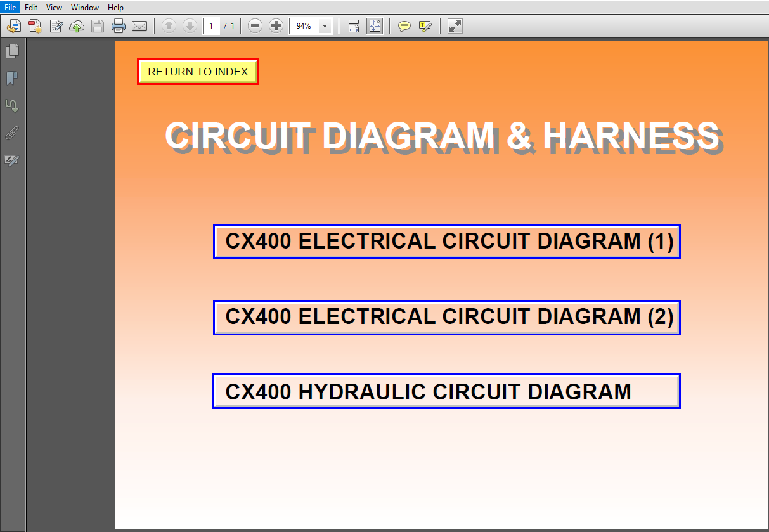The height and width of the screenshot is (532, 769).
Task: Open the Bookmarks panel
Action: point(12,79)
